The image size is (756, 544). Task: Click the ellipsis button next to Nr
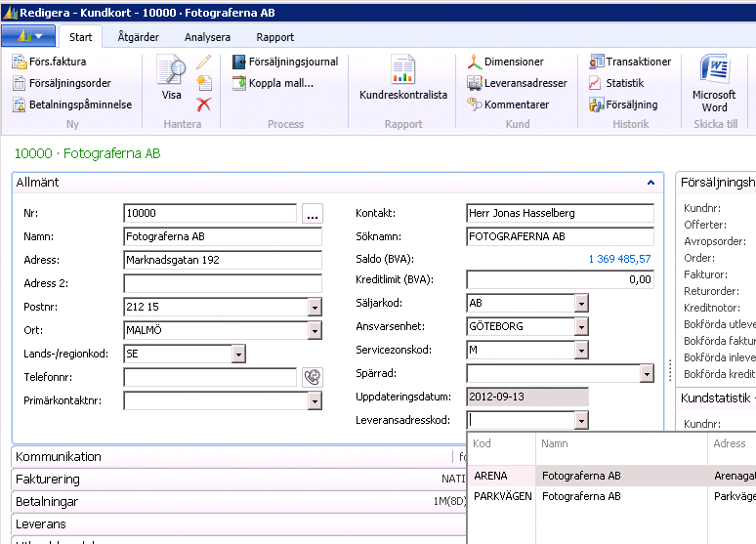pyautogui.click(x=313, y=213)
